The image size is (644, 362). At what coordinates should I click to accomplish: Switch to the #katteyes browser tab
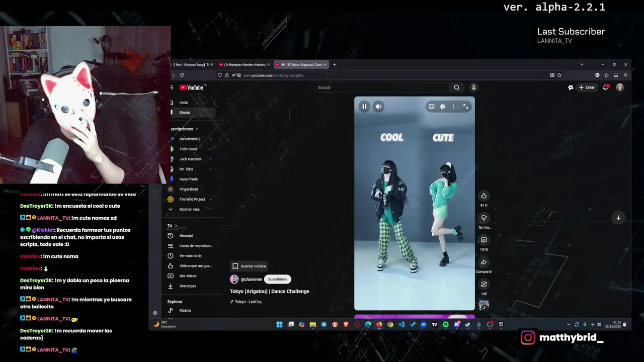coord(245,64)
